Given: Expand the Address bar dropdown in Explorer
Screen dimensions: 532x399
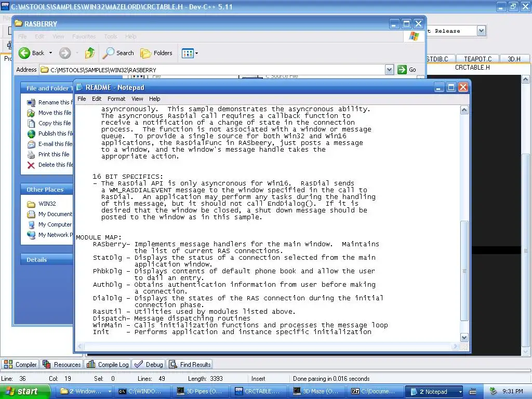Looking at the screenshot, I should pos(389,70).
